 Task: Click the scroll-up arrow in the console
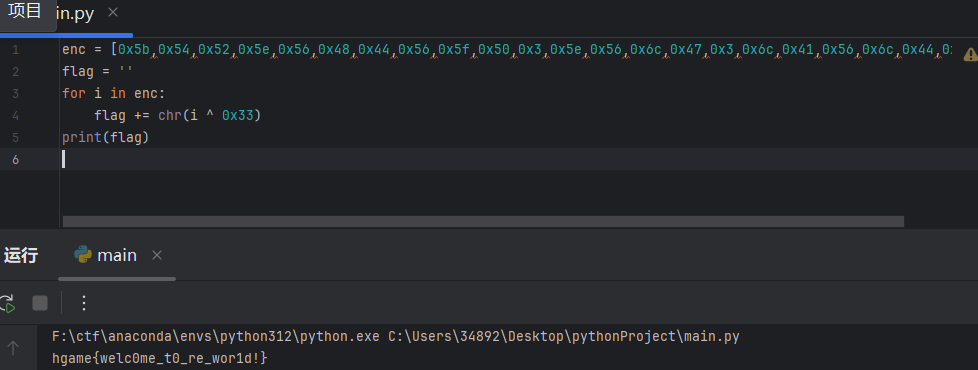pyautogui.click(x=13, y=348)
